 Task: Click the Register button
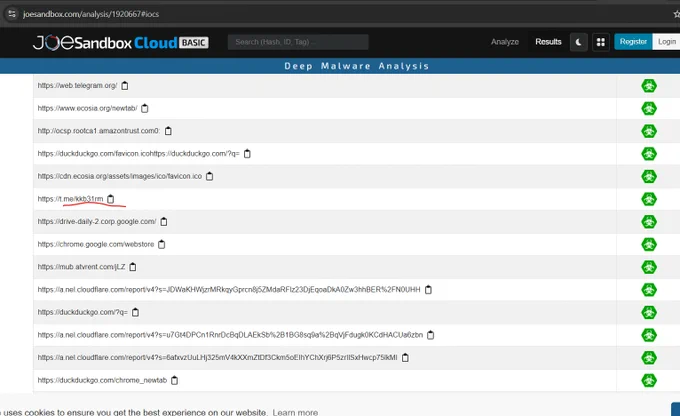(633, 42)
